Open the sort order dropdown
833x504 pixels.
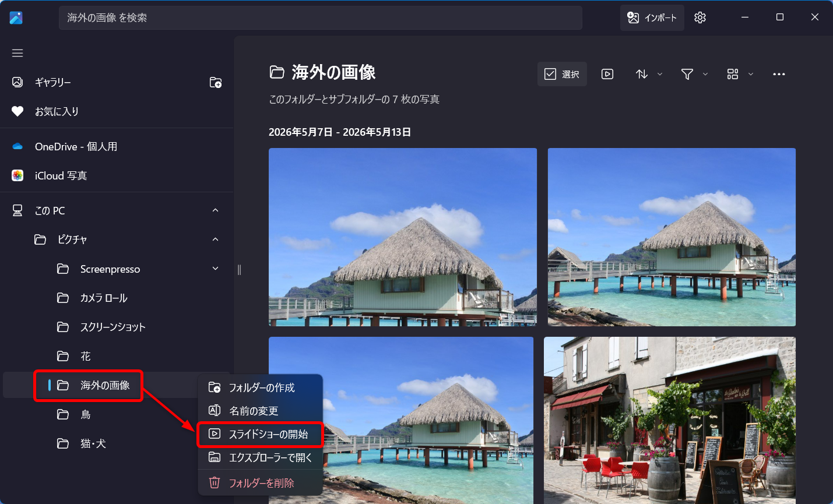tap(649, 74)
